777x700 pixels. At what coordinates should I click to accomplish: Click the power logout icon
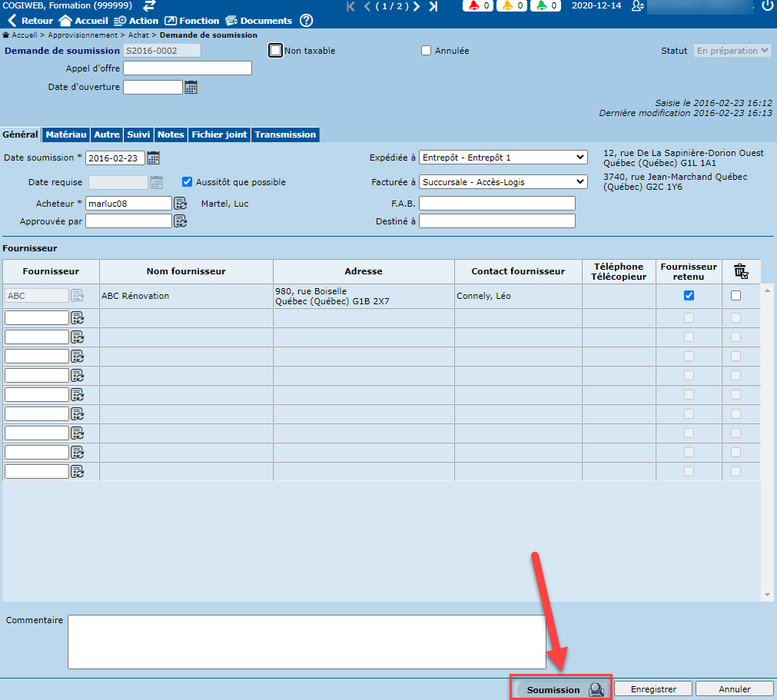(x=767, y=6)
